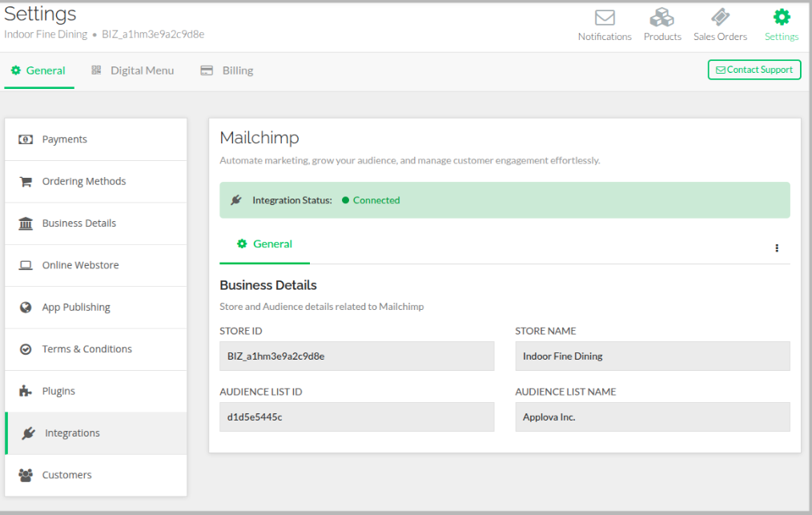The width and height of the screenshot is (812, 515).
Task: Click the Products boxes icon
Action: tap(662, 18)
